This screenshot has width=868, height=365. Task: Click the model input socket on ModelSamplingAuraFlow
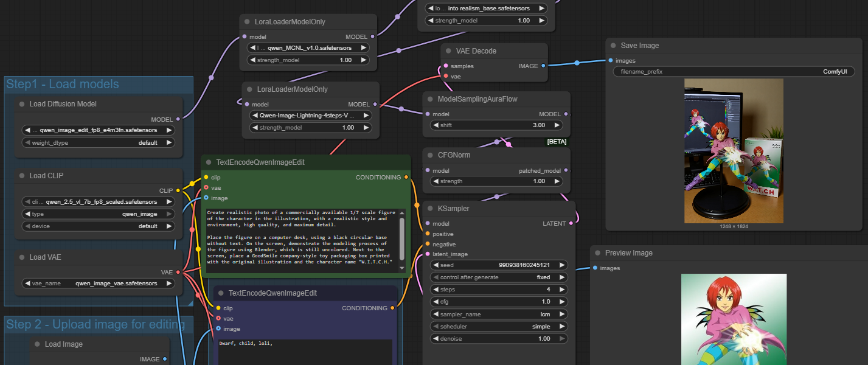click(428, 114)
